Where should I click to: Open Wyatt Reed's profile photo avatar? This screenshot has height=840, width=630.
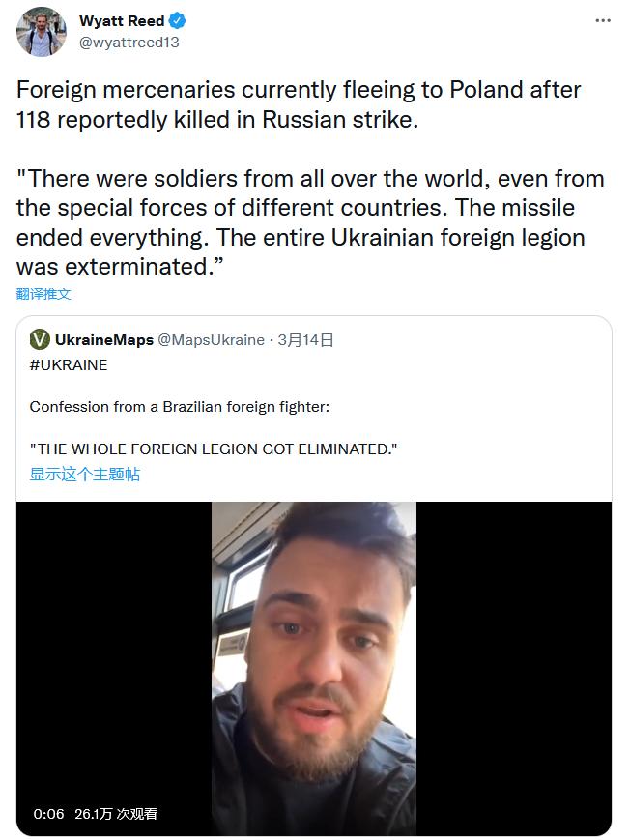[42, 32]
